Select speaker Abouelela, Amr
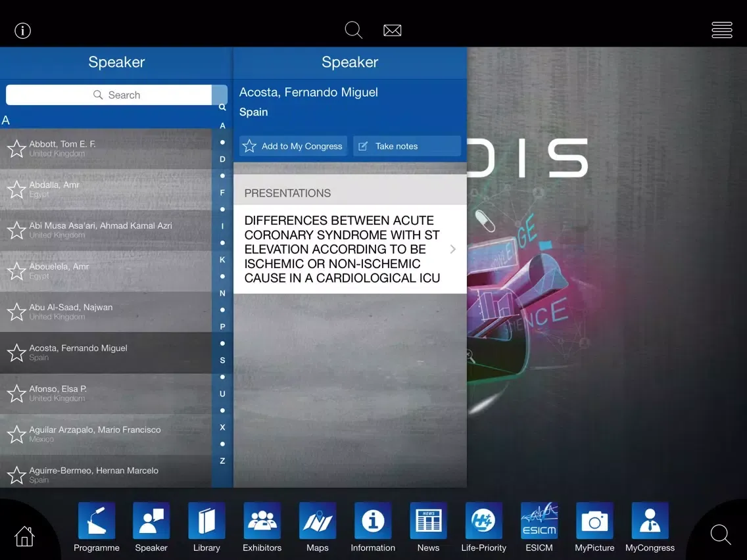Screen dimensions: 747x560 coord(106,271)
